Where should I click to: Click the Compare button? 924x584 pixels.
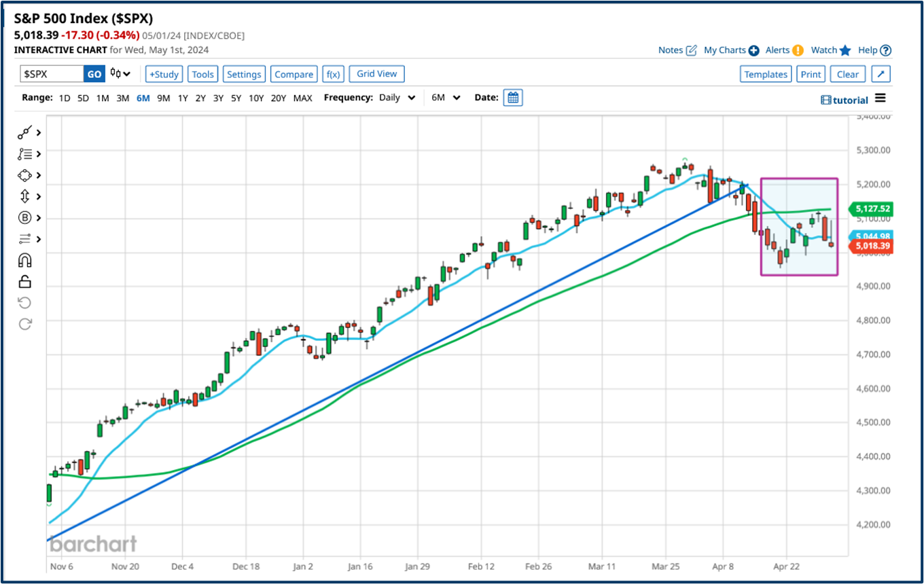pyautogui.click(x=294, y=73)
